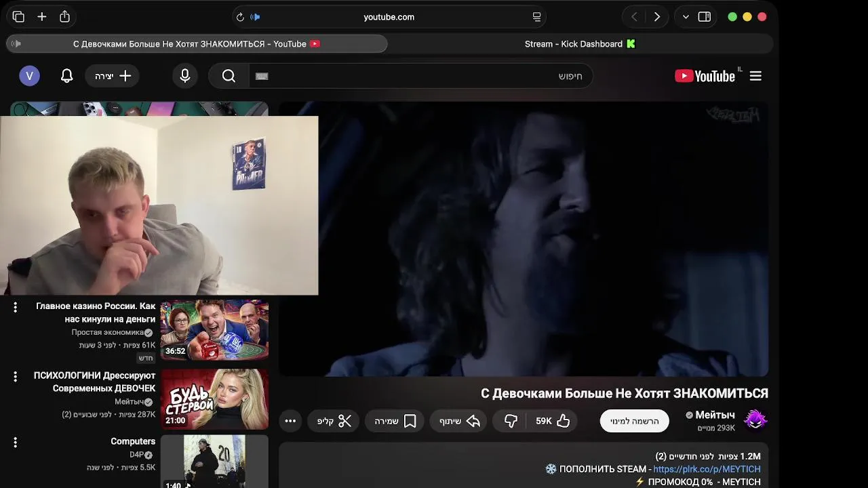The width and height of the screenshot is (868, 488).
Task: Create a clip with קליפ
Action: pyautogui.click(x=334, y=421)
